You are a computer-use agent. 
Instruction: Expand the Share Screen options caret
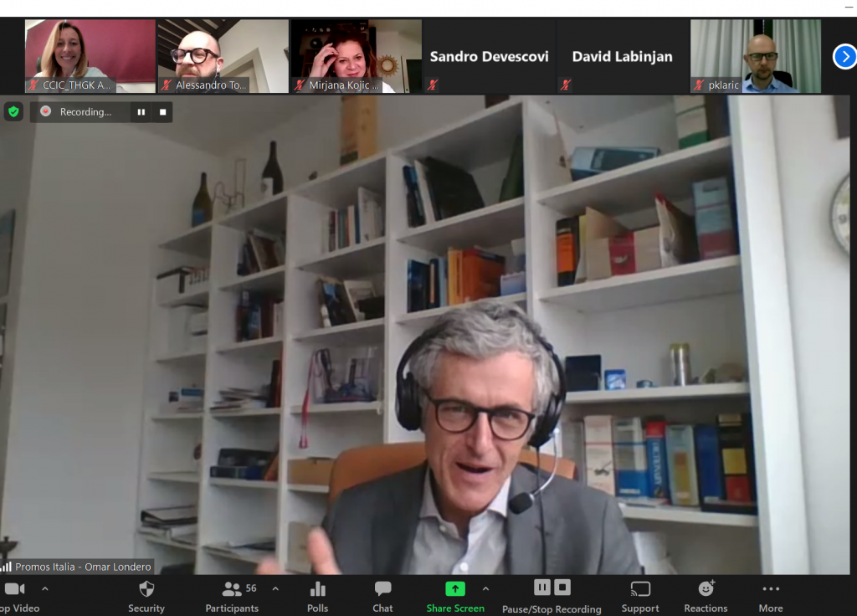[485, 588]
